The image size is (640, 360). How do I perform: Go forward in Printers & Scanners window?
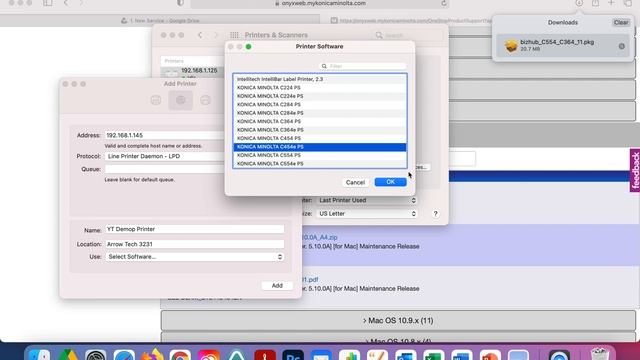(x=216, y=35)
